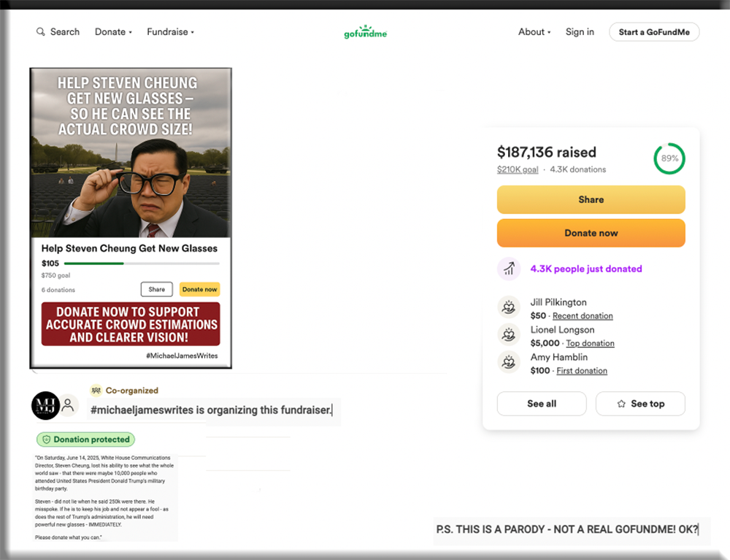Image resolution: width=730 pixels, height=560 pixels.
Task: Click the '$187,136 raised' amount
Action: click(547, 152)
